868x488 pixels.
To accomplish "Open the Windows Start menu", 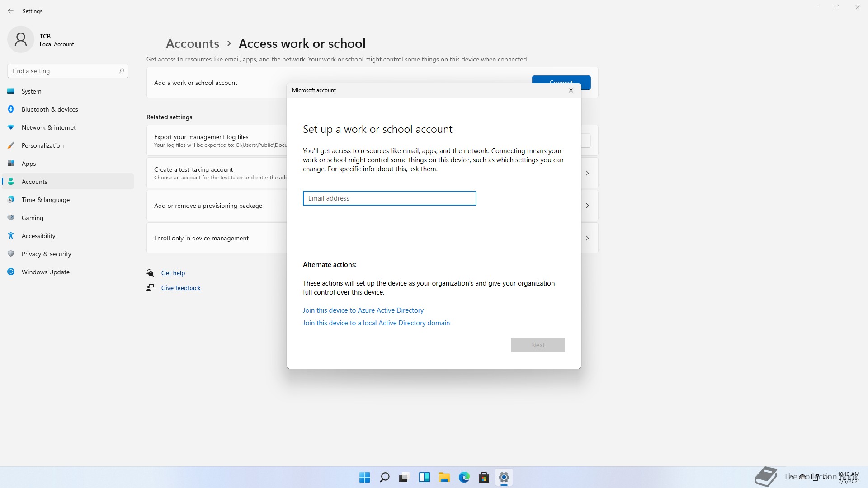I will (364, 477).
